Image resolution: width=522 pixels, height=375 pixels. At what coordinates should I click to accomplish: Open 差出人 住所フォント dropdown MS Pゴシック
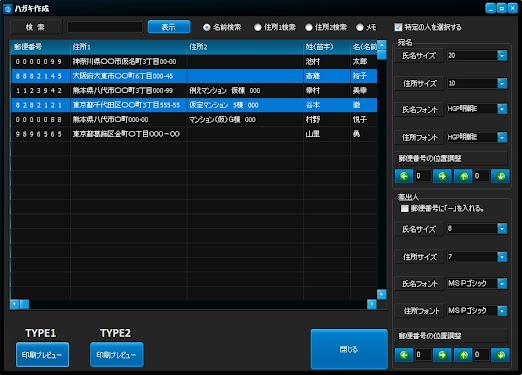pos(502,311)
